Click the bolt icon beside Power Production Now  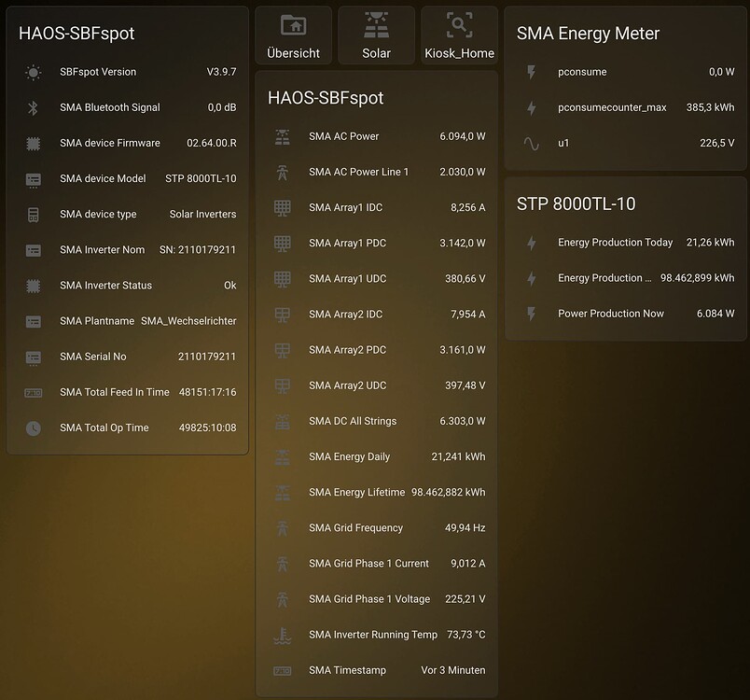(530, 314)
